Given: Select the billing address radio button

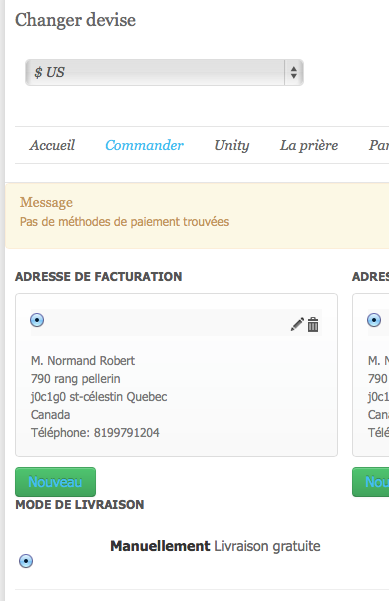Looking at the screenshot, I should (37, 320).
